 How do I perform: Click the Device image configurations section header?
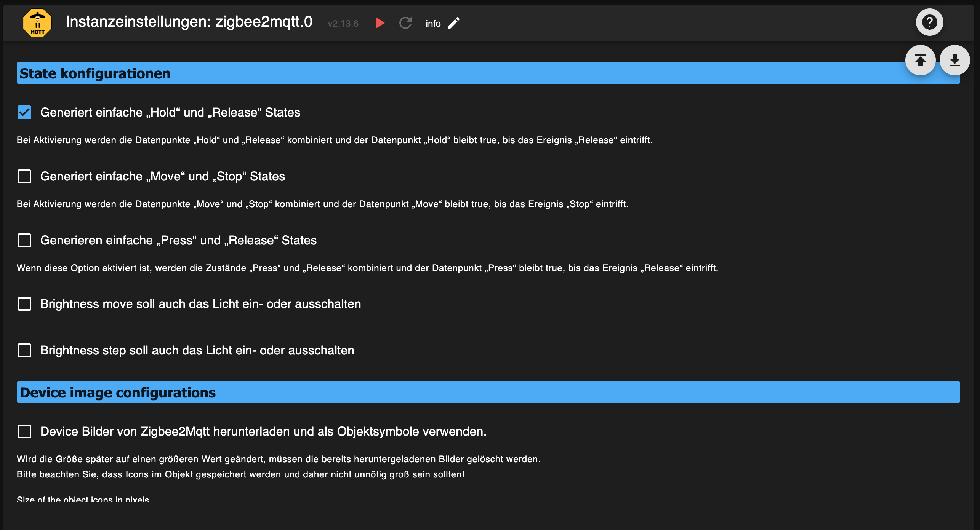tap(488, 392)
